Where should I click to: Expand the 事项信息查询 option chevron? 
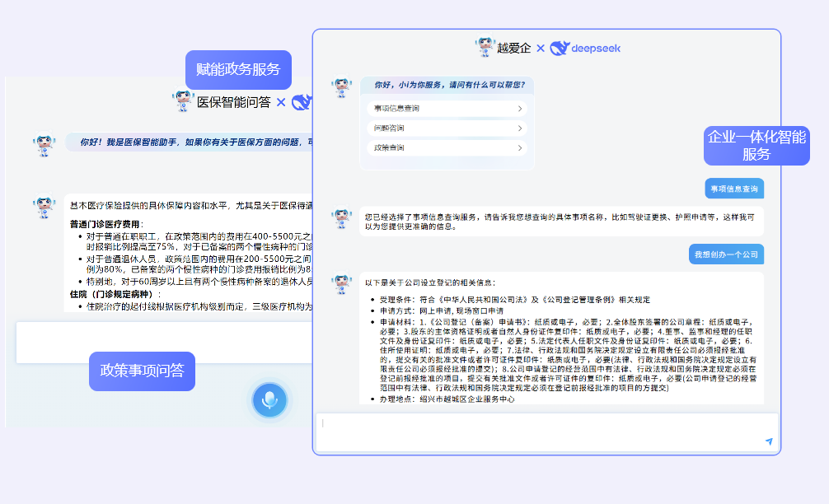[519, 109]
